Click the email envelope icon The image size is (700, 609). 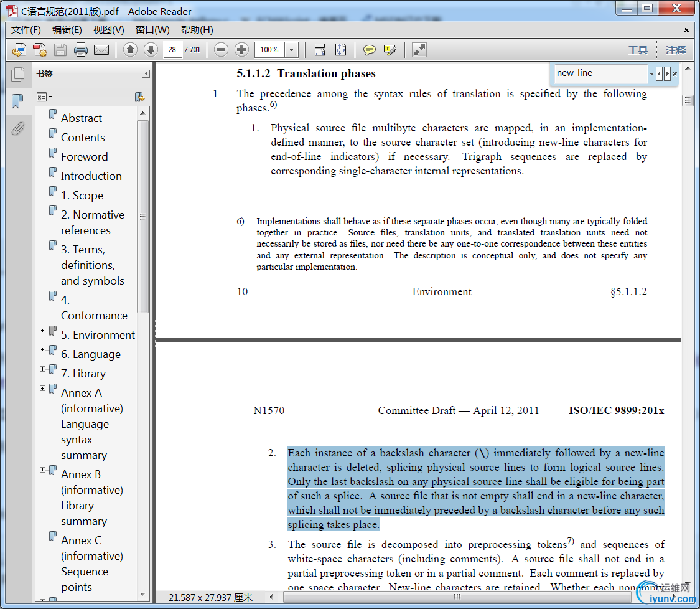coord(101,50)
